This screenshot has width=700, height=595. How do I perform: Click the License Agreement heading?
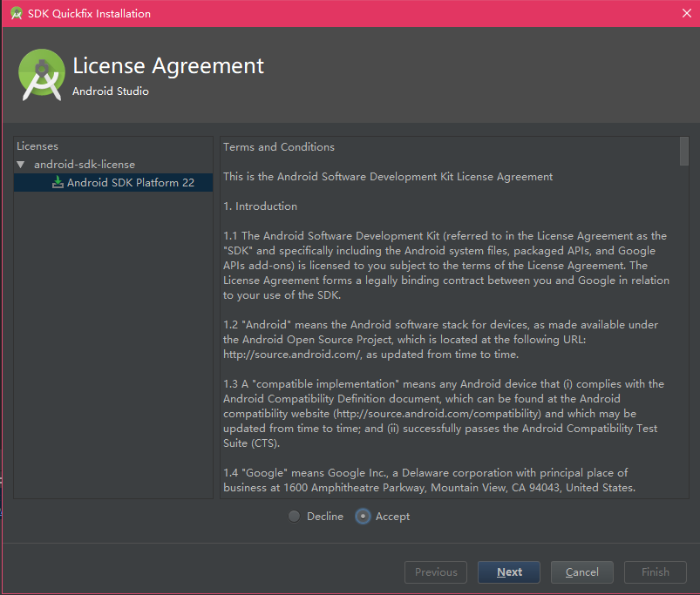click(x=168, y=66)
